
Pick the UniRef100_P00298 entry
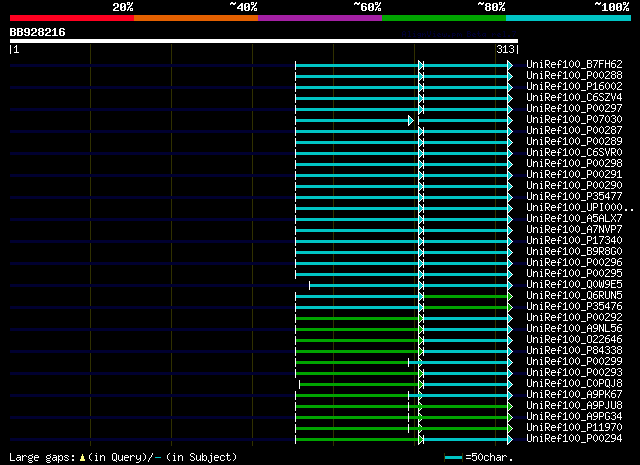pyautogui.click(x=574, y=164)
